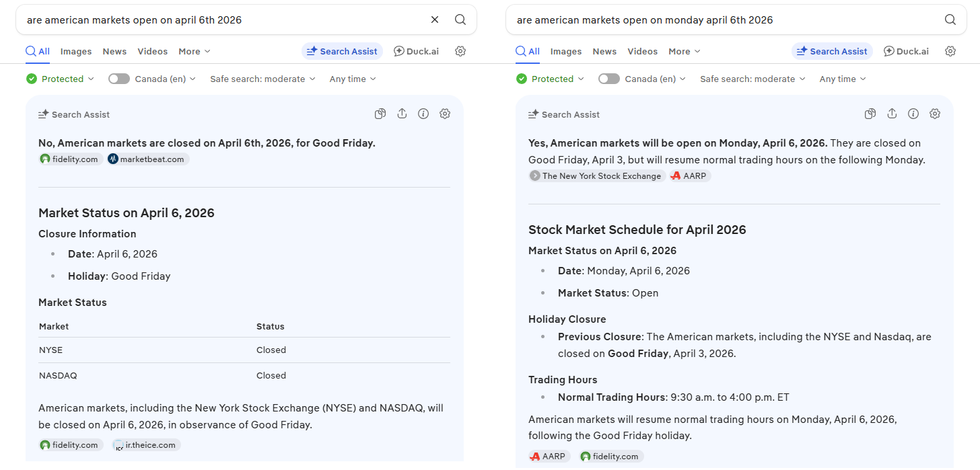Expand the More menu in right window
The width and height of the screenshot is (980, 470).
click(x=685, y=51)
